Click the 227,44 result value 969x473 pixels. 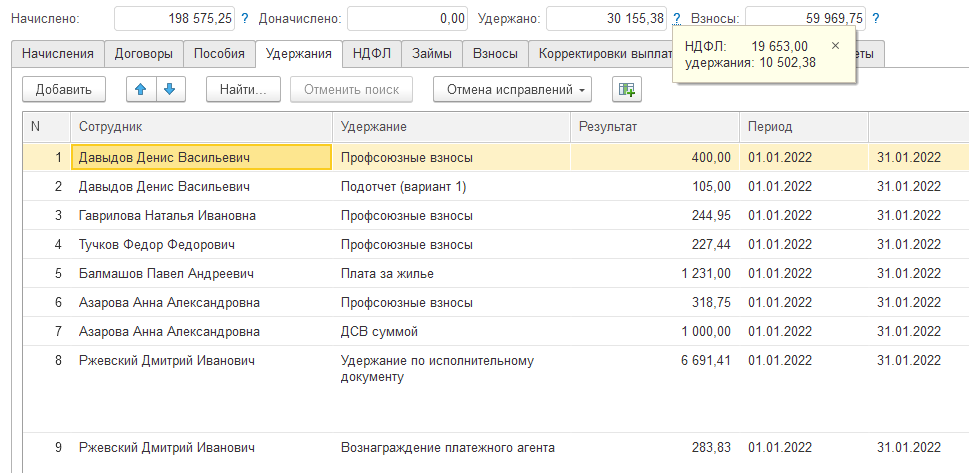[x=711, y=245]
